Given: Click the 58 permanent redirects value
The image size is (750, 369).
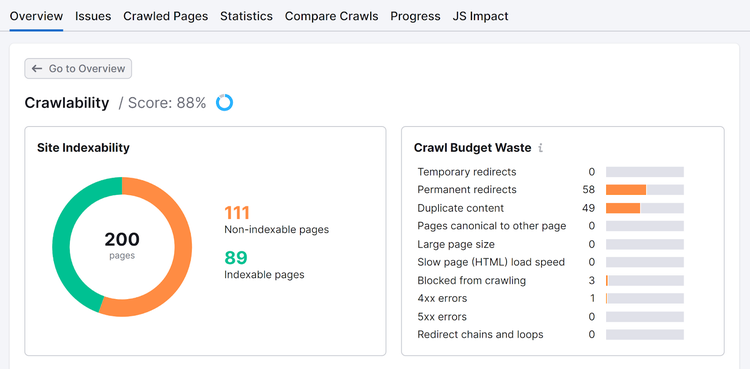Looking at the screenshot, I should click(589, 190).
